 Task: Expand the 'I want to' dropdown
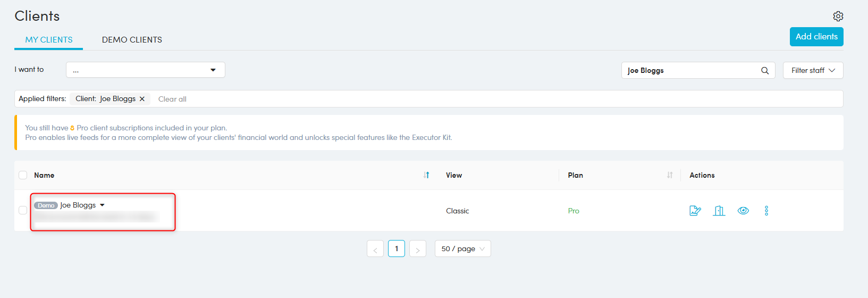[145, 70]
